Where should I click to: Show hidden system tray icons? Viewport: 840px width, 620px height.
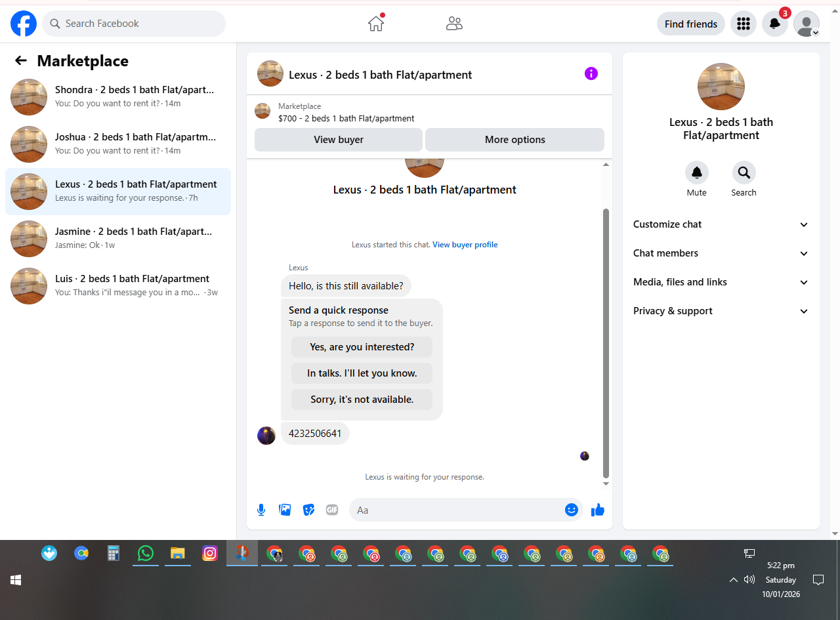click(x=734, y=580)
